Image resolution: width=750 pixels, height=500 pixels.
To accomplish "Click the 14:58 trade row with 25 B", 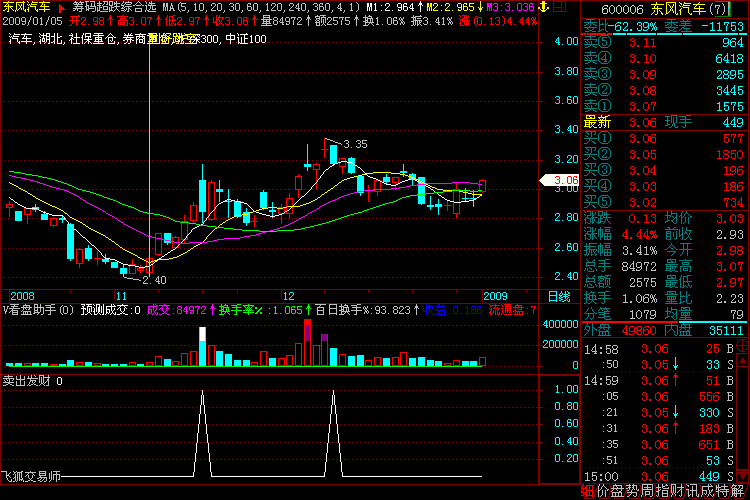I will (x=659, y=349).
